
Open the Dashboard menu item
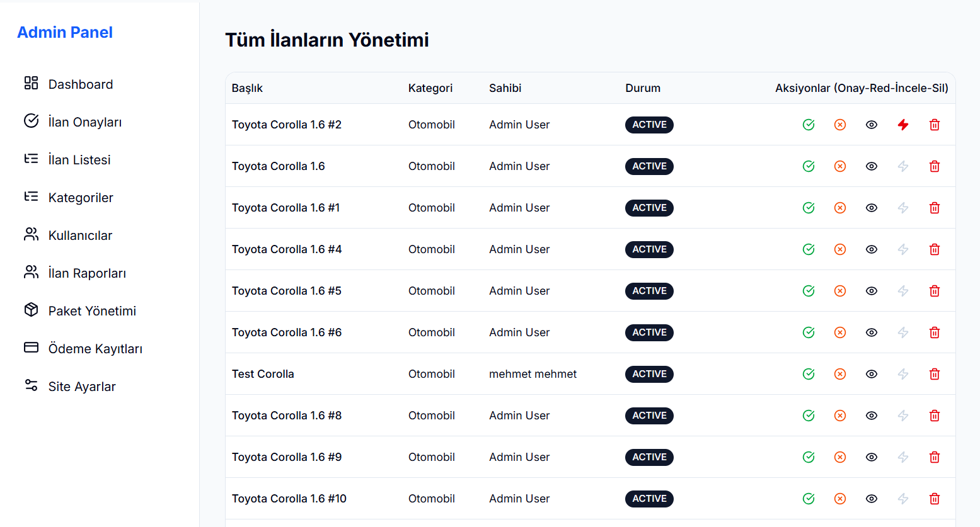coord(80,84)
